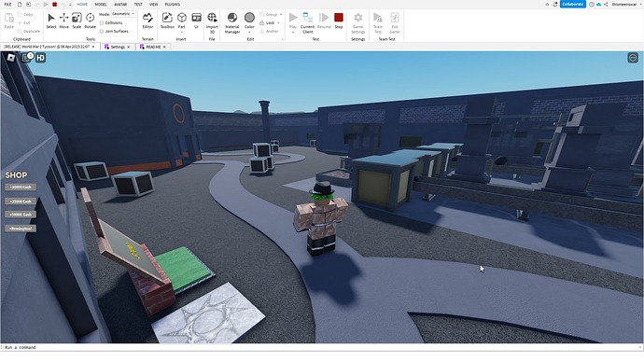Buy the Remington item in SHOP
This screenshot has width=644, height=362.
pyautogui.click(x=21, y=229)
